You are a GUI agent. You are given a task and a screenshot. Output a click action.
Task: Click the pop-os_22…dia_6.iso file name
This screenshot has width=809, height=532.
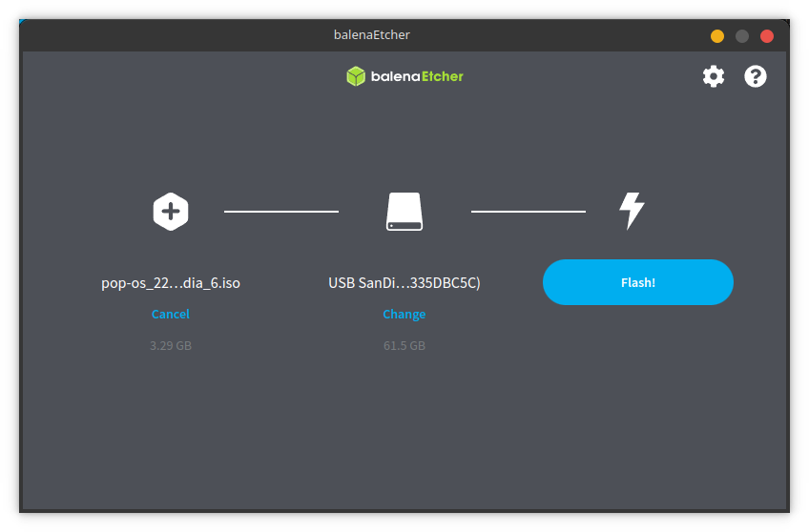pos(171,283)
